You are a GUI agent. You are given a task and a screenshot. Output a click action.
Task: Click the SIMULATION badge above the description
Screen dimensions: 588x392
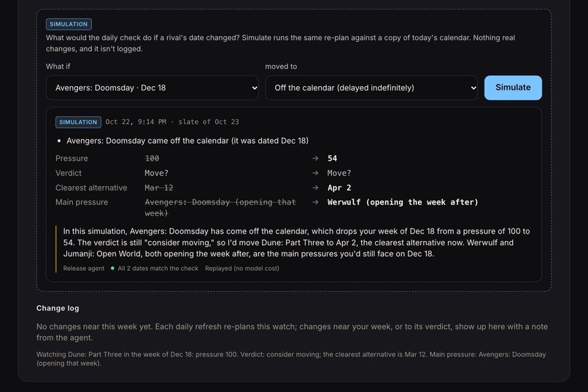click(x=69, y=24)
